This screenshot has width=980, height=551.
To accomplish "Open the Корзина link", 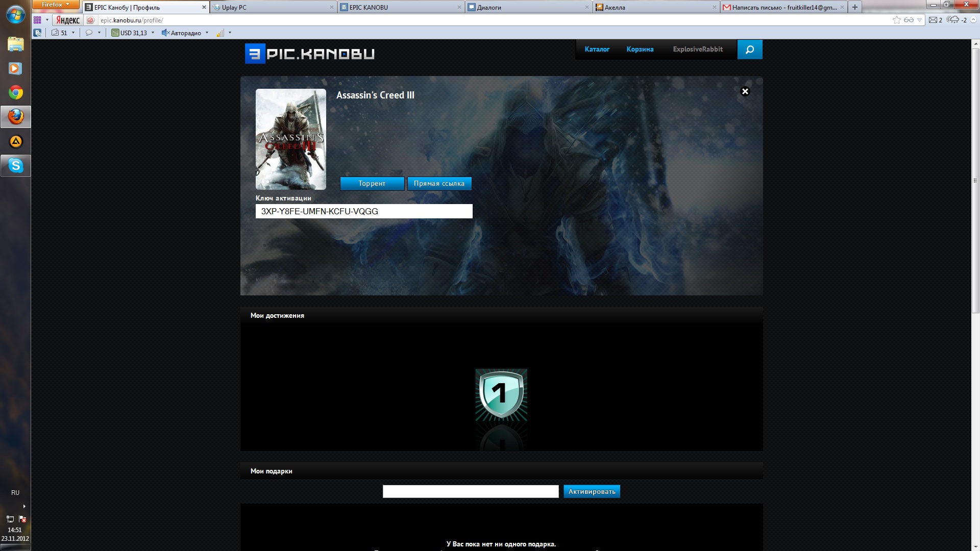I will (x=640, y=49).
